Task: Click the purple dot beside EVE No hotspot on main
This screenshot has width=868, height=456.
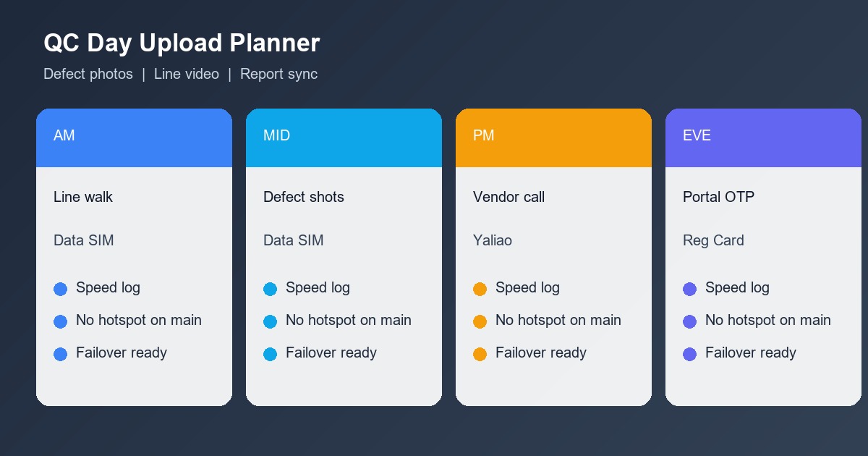Action: pos(689,321)
